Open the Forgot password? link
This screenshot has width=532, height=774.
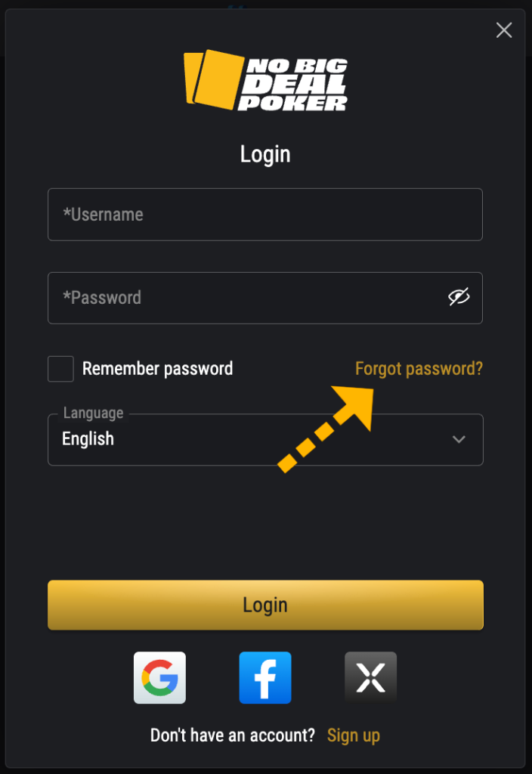point(419,369)
